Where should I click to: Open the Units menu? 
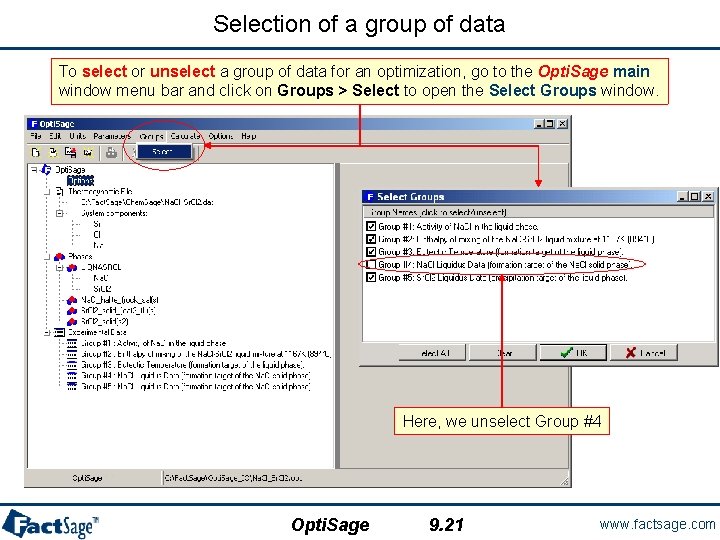point(78,136)
